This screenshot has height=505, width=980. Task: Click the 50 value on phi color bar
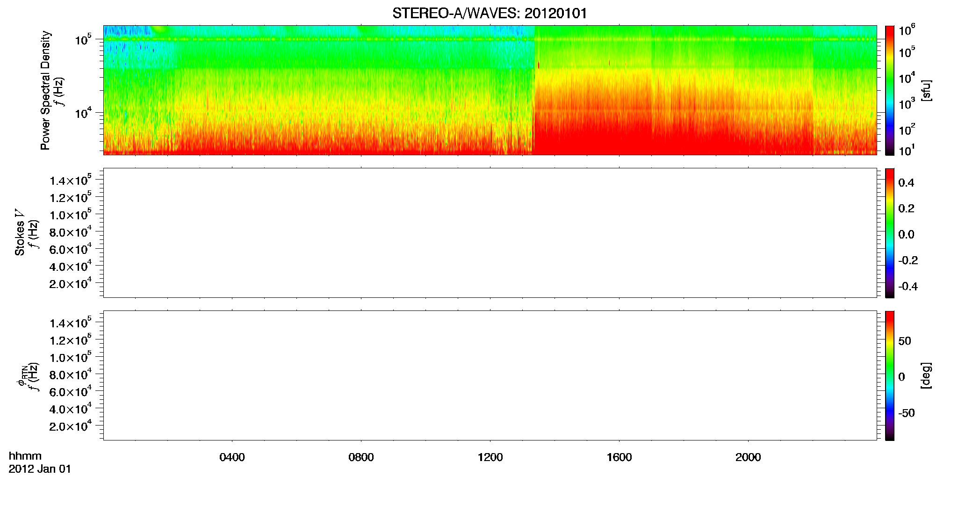[x=905, y=341]
